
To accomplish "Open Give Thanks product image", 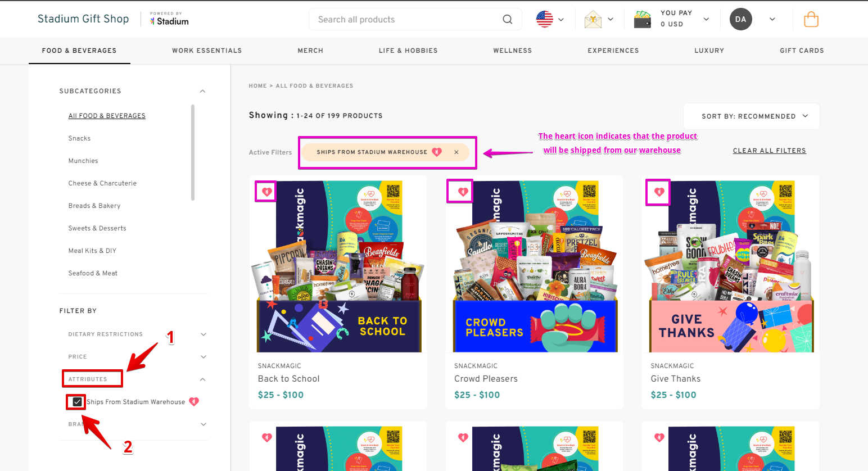I will [x=731, y=266].
